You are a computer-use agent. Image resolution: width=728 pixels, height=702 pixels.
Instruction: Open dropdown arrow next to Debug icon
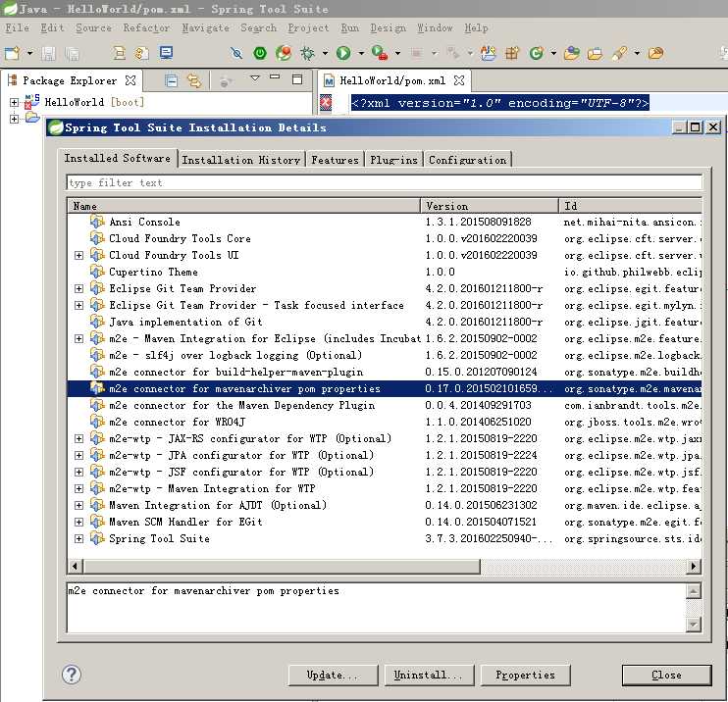[x=325, y=53]
